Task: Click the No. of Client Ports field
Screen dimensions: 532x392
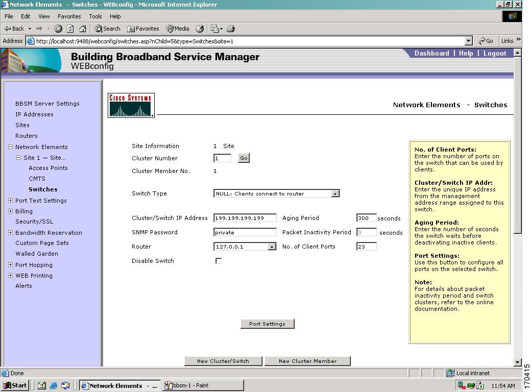Action: [367, 247]
